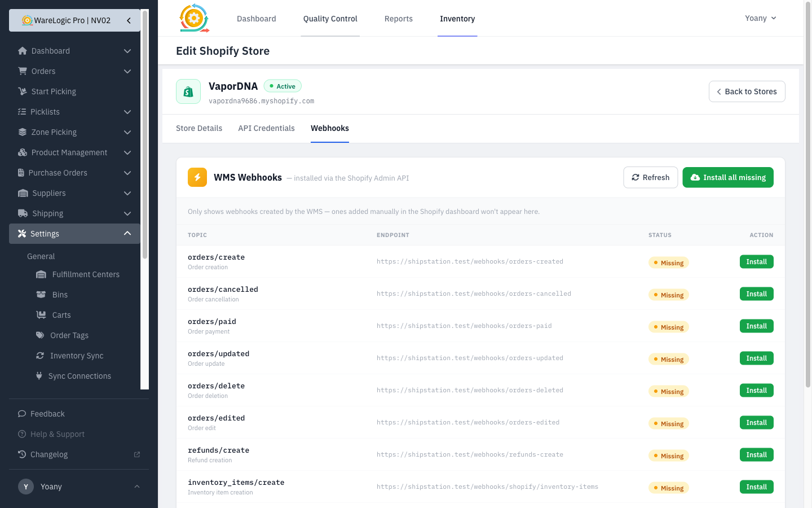
Task: Click the Bins box icon
Action: 41,295
